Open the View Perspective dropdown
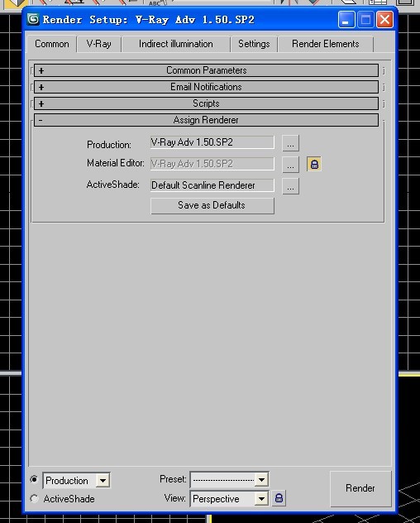 tap(229, 499)
